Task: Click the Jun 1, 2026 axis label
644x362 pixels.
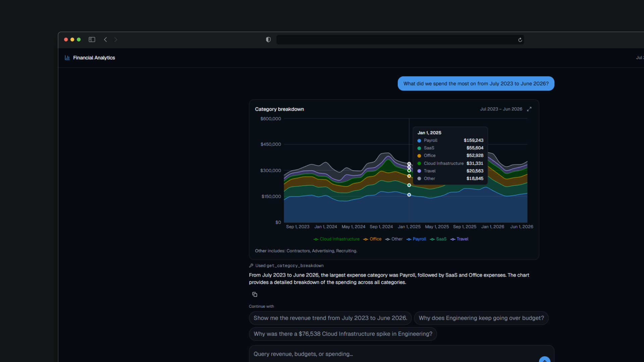Action: tap(522, 227)
